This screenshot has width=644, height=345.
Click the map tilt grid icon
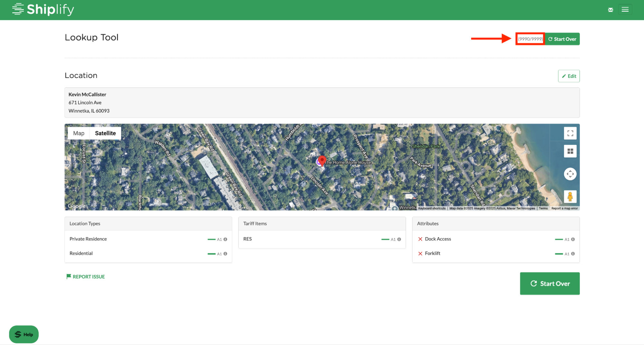570,151
